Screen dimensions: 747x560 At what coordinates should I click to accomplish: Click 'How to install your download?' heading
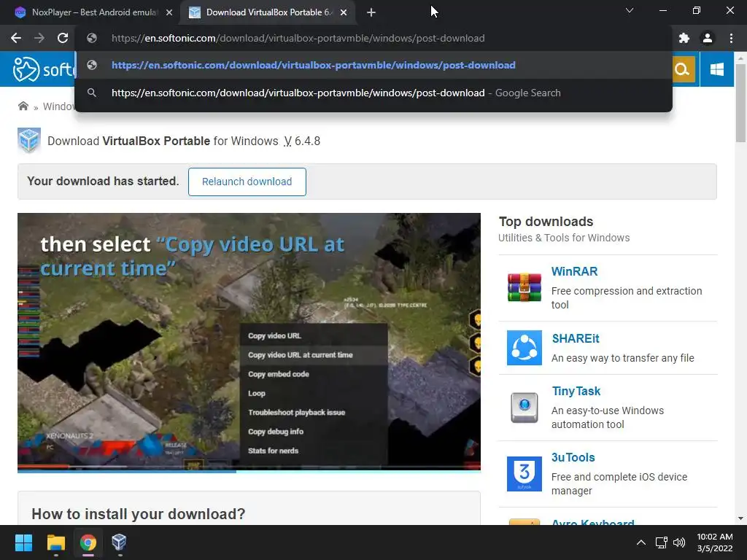tap(138, 514)
